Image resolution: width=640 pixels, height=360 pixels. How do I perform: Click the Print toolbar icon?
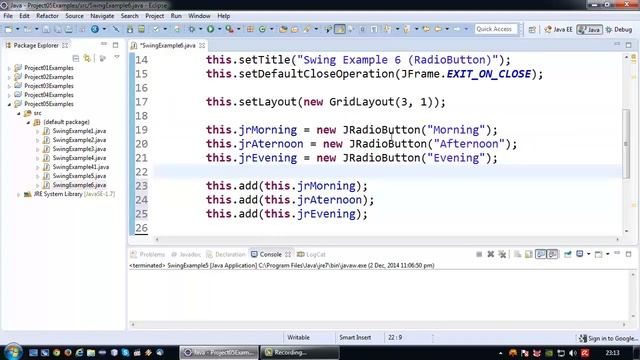click(x=69, y=29)
